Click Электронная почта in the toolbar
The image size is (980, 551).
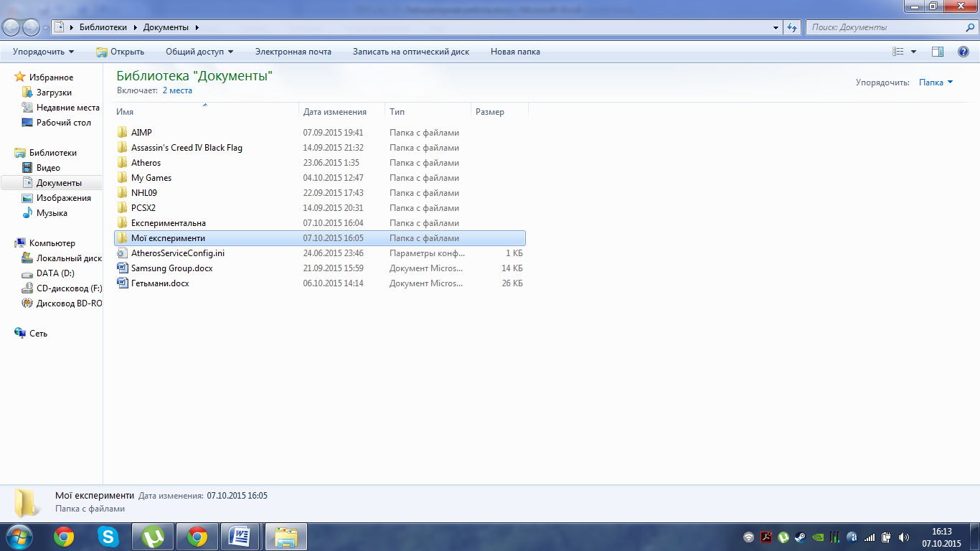point(293,52)
